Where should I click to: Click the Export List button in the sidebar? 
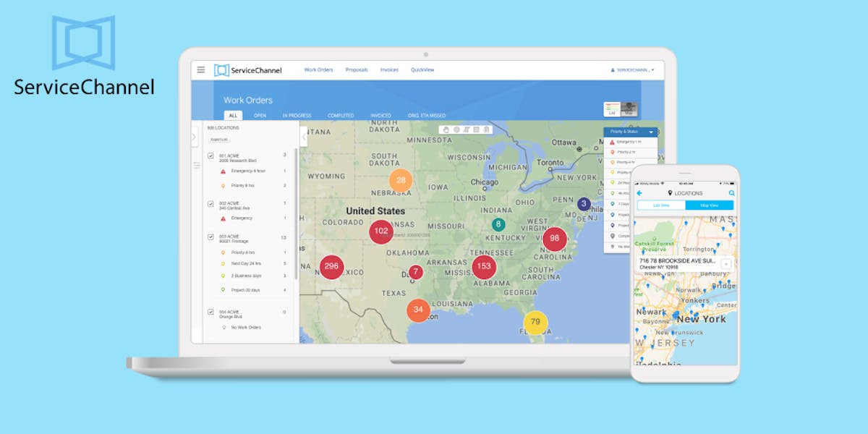(218, 140)
